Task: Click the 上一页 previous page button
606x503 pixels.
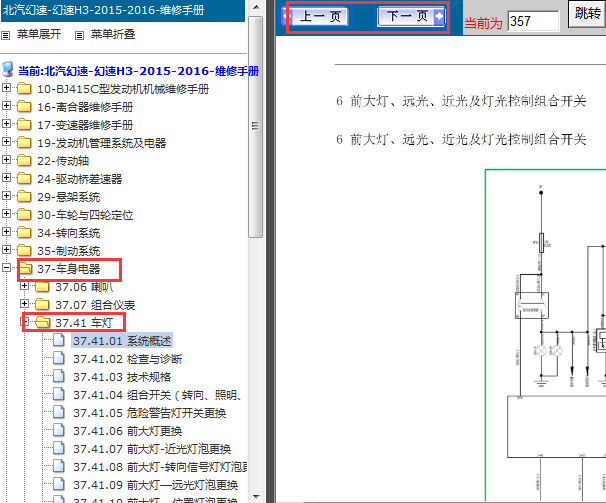Action: (315, 17)
